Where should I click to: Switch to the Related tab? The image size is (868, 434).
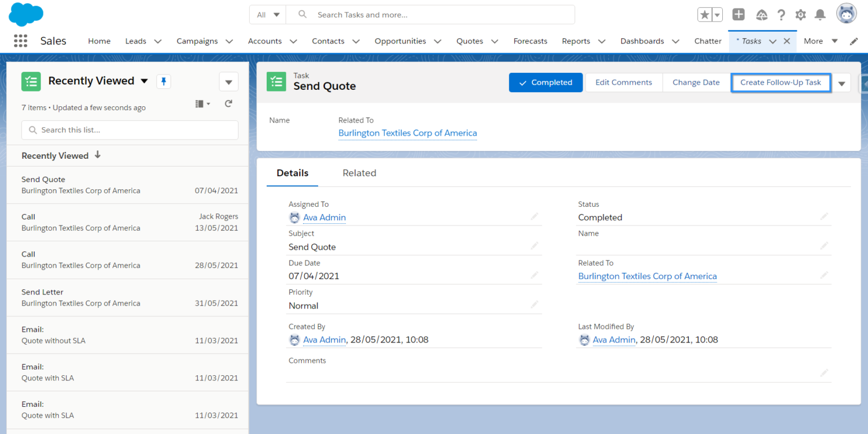click(x=359, y=173)
